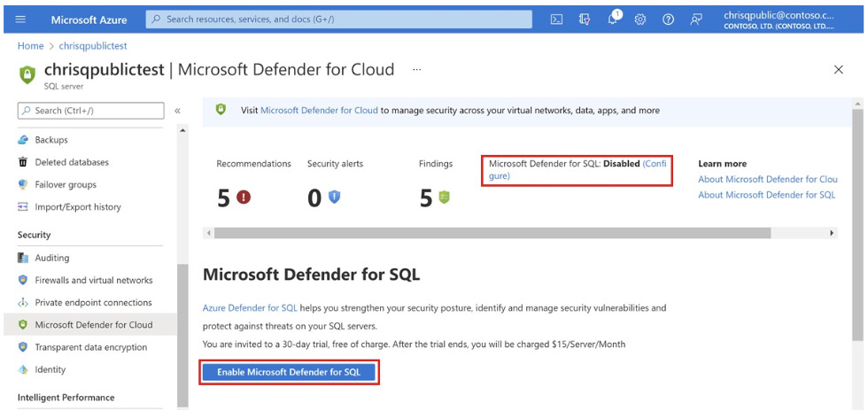Click the Identity icon
Viewport: 868px width, 418px height.
click(23, 369)
